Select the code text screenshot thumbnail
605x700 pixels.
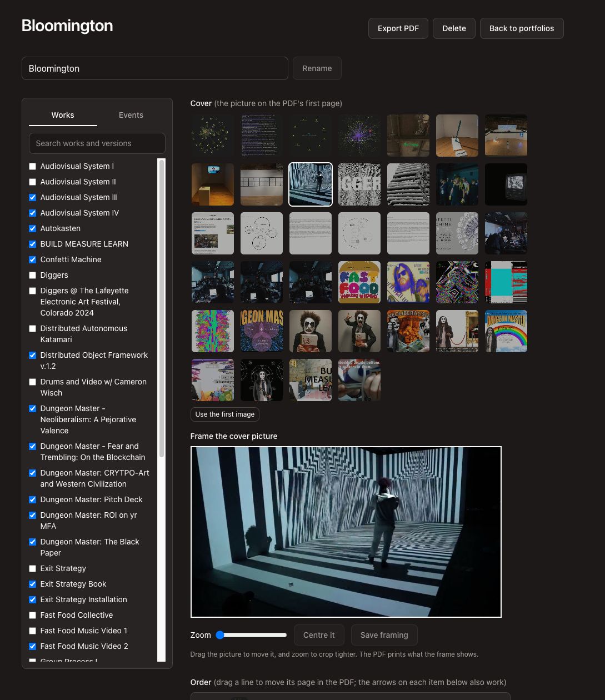[262, 136]
